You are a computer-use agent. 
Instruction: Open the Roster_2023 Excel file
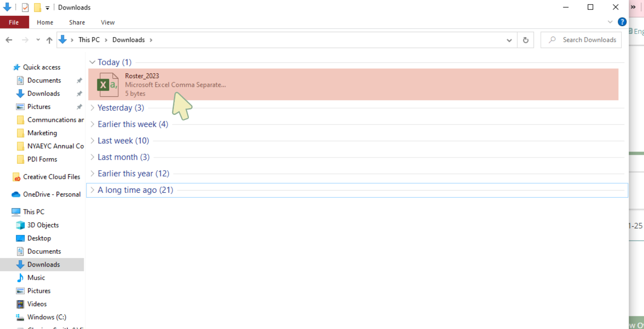coord(142,76)
